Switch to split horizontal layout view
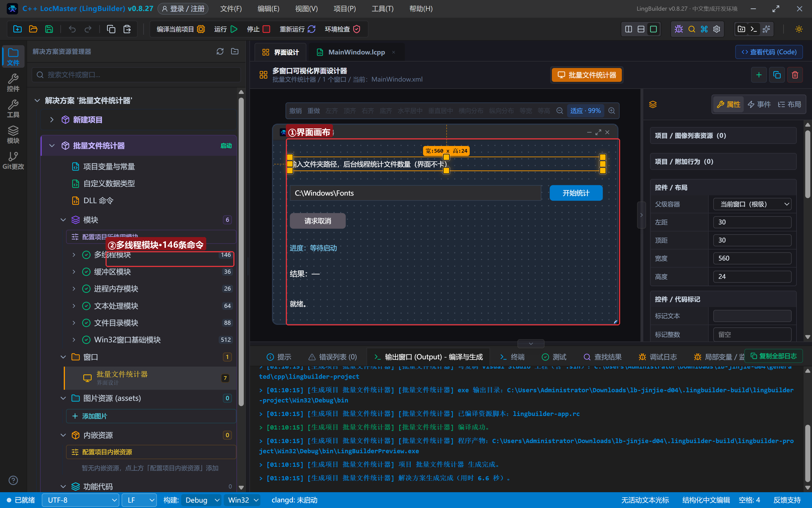 pyautogui.click(x=641, y=29)
